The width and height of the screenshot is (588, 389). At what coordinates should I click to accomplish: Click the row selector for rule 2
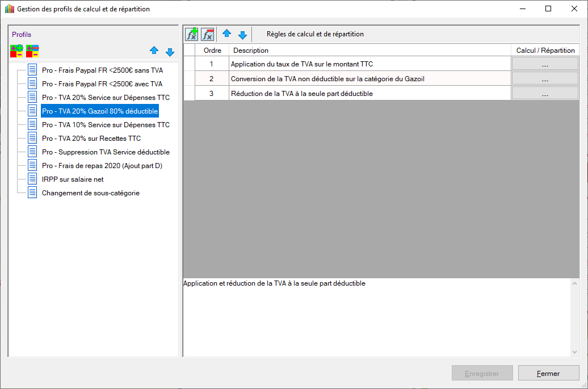(x=189, y=79)
